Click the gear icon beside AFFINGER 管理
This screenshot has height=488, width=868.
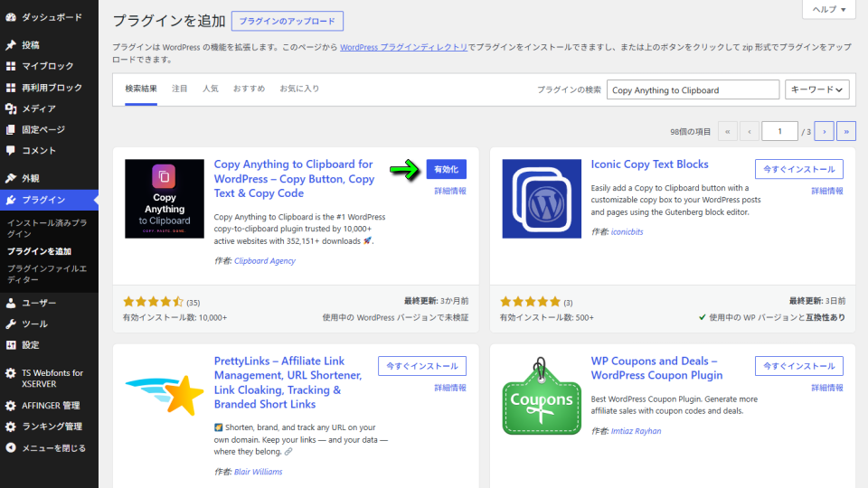pos(11,406)
